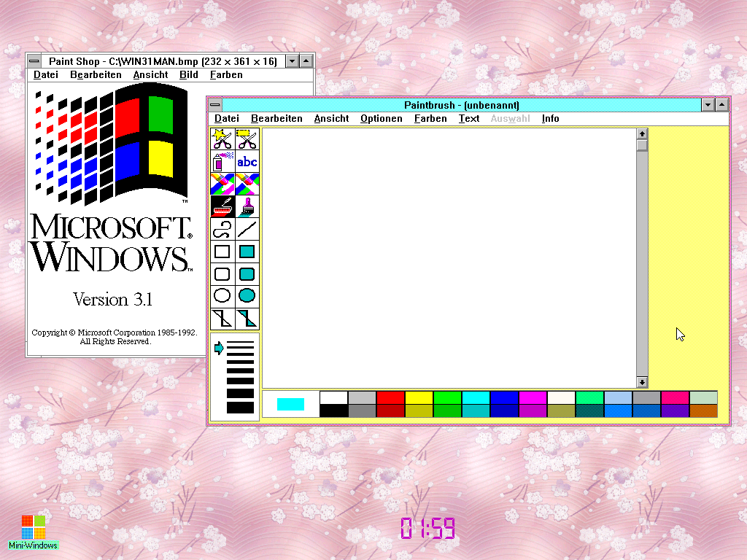
Task: Select the thickest line width
Action: [x=240, y=408]
